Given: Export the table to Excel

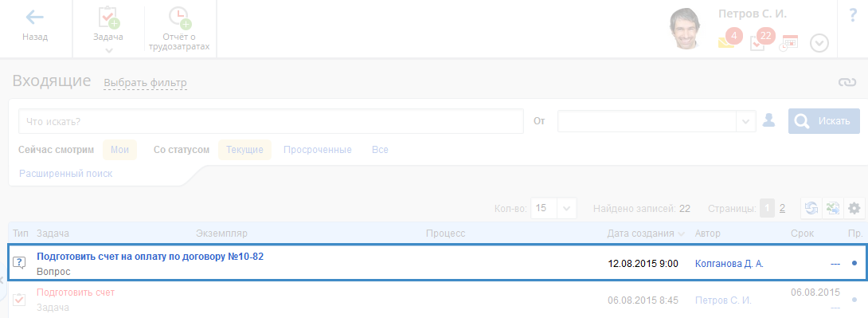Looking at the screenshot, I should (x=833, y=208).
